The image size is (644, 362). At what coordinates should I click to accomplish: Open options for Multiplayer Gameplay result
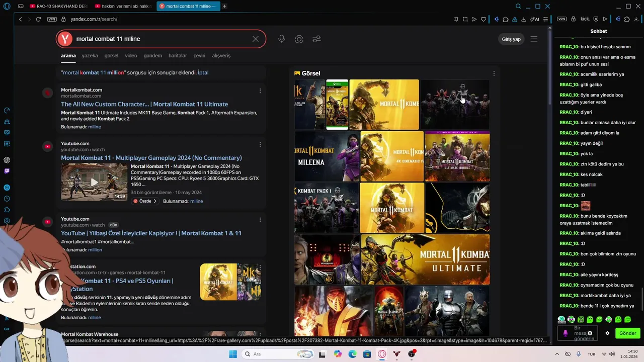[260, 145]
